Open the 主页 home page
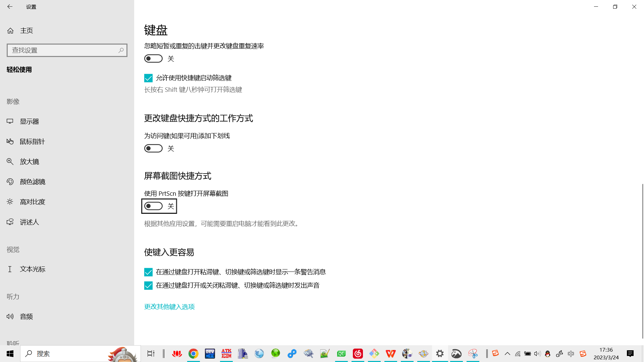This screenshot has width=644, height=362. point(26,31)
